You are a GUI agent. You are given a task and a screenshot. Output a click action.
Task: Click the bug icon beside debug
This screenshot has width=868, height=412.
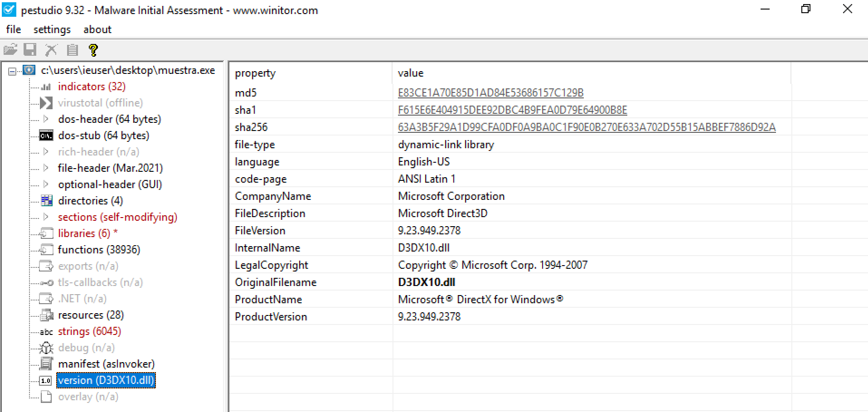[x=46, y=348]
